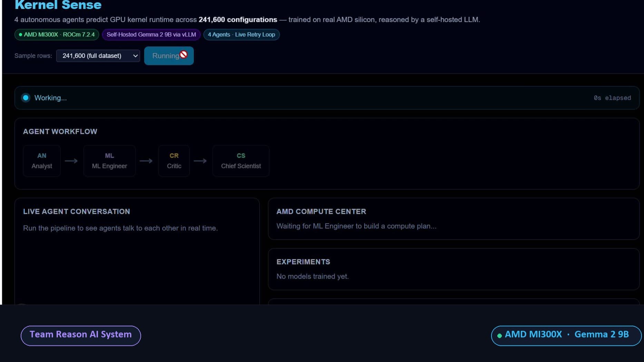The height and width of the screenshot is (362, 644).
Task: Click arrow between ML Engineer and Critic
Action: (x=146, y=161)
